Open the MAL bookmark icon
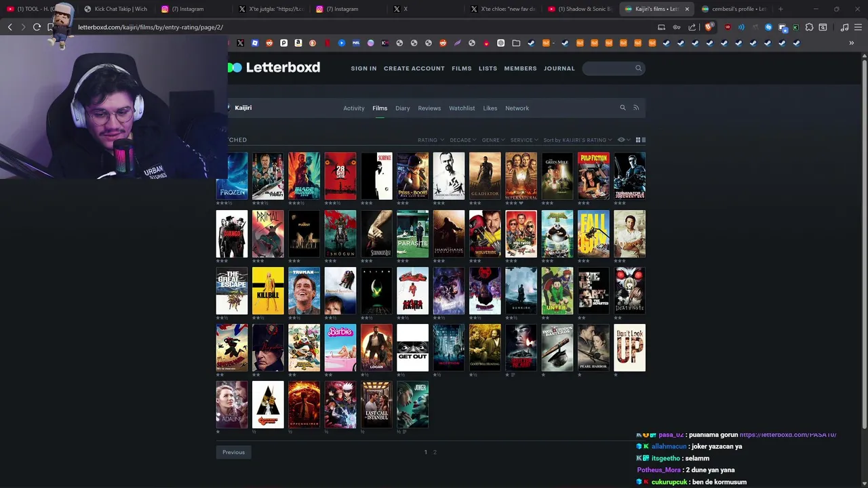The width and height of the screenshot is (868, 488). point(356,43)
